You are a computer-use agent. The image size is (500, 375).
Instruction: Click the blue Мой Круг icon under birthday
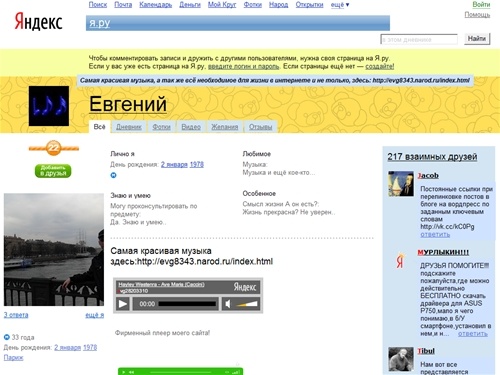point(113,175)
